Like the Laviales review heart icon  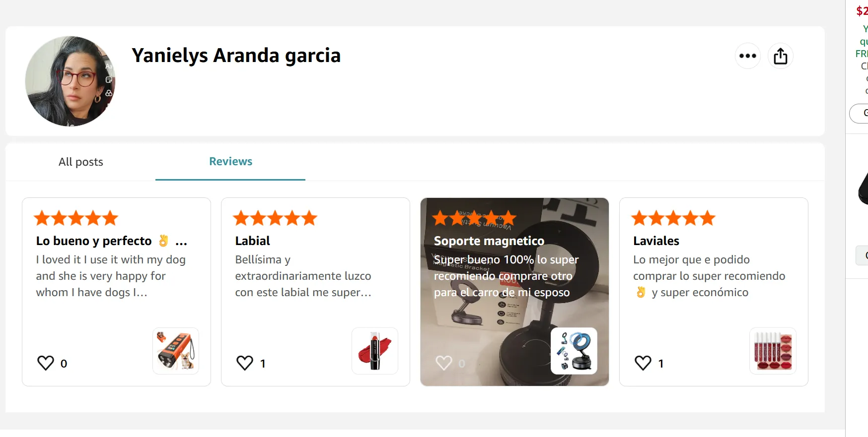point(643,363)
